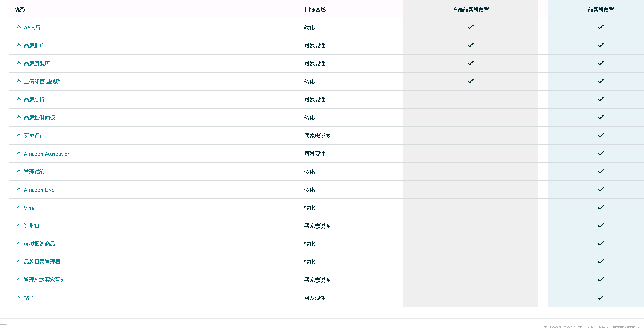Collapse the 品牌推广 row chevron
This screenshot has width=644, height=328.
pyautogui.click(x=19, y=45)
